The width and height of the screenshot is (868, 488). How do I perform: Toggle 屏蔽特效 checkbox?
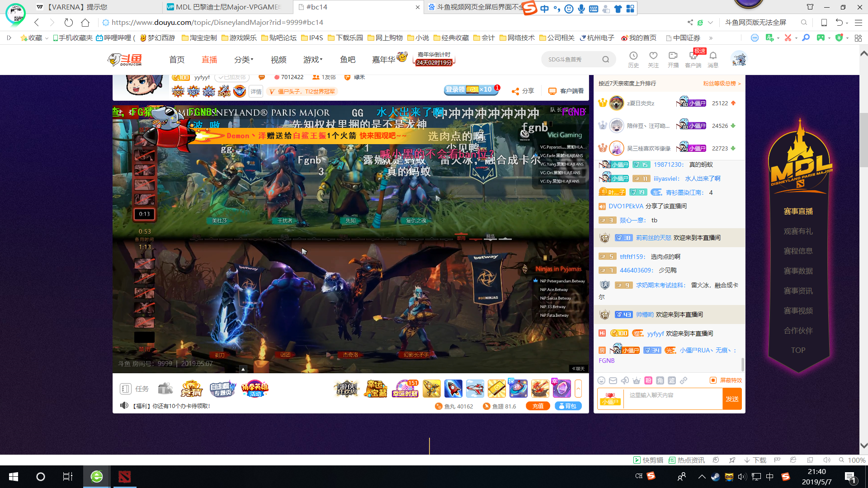click(713, 380)
